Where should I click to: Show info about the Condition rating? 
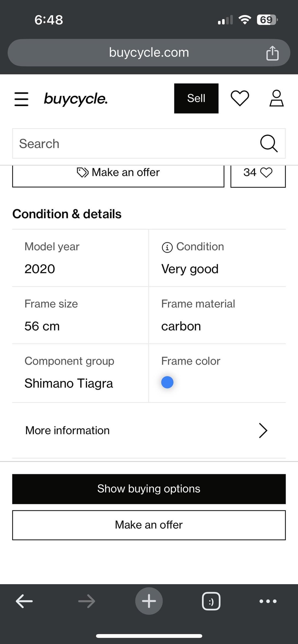(x=167, y=247)
